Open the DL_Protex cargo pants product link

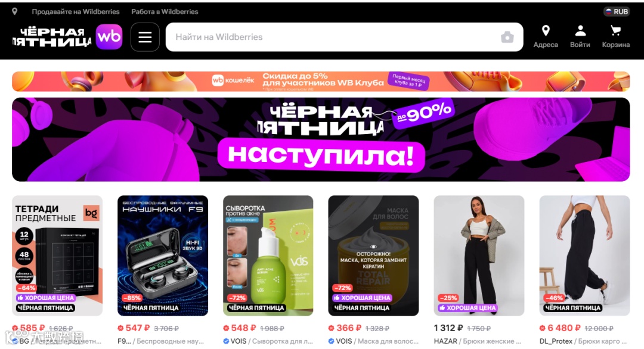pos(583,341)
